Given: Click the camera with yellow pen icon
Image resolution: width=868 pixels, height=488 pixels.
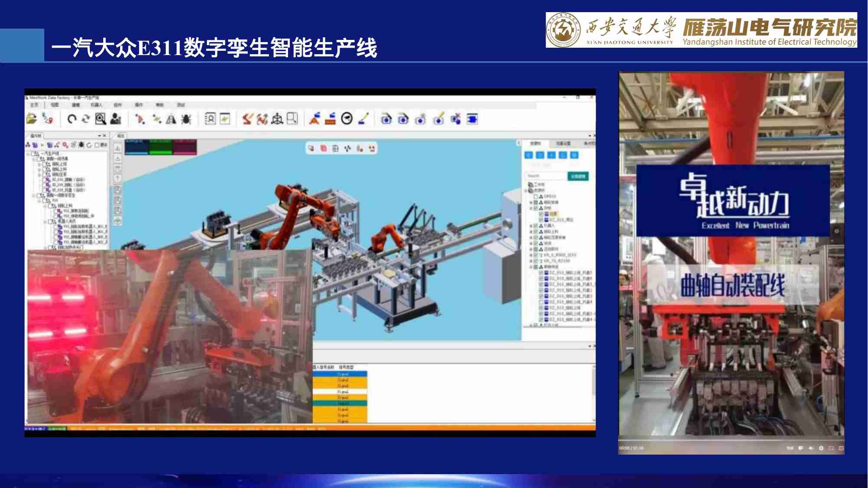Looking at the screenshot, I should pos(439,118).
